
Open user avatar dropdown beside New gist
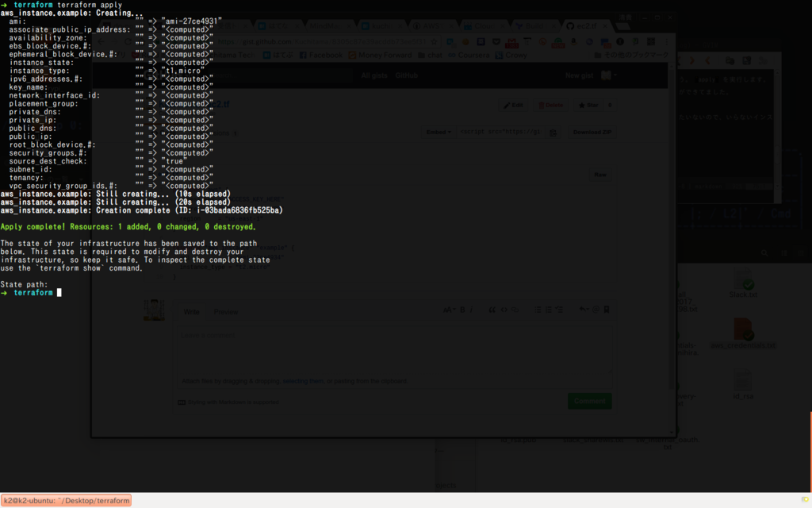point(609,75)
